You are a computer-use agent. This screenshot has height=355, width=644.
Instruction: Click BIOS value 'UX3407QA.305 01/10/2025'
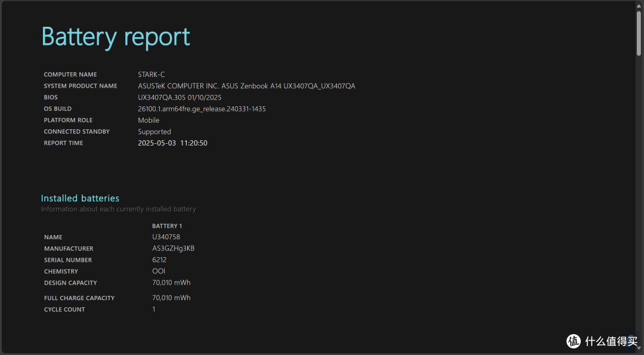[x=179, y=97]
